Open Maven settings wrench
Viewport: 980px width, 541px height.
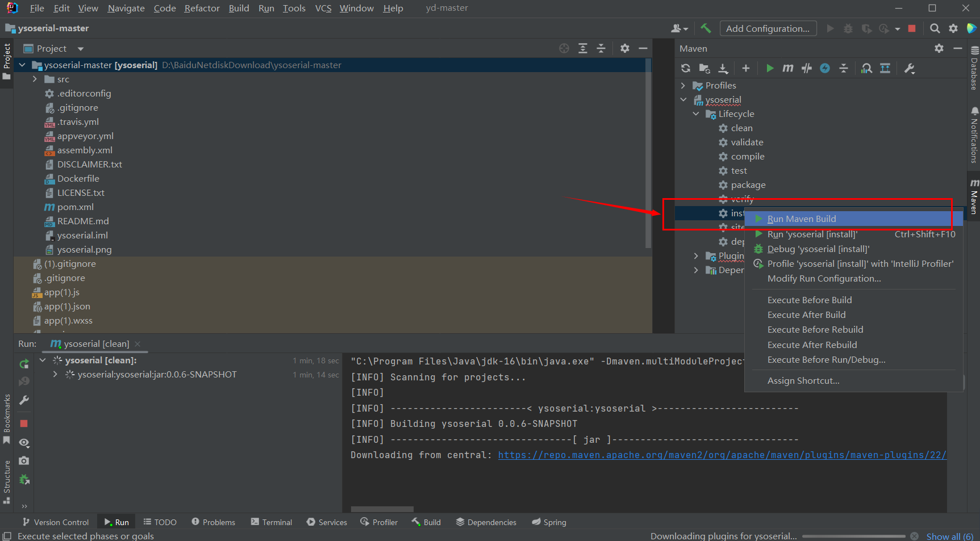click(x=910, y=68)
